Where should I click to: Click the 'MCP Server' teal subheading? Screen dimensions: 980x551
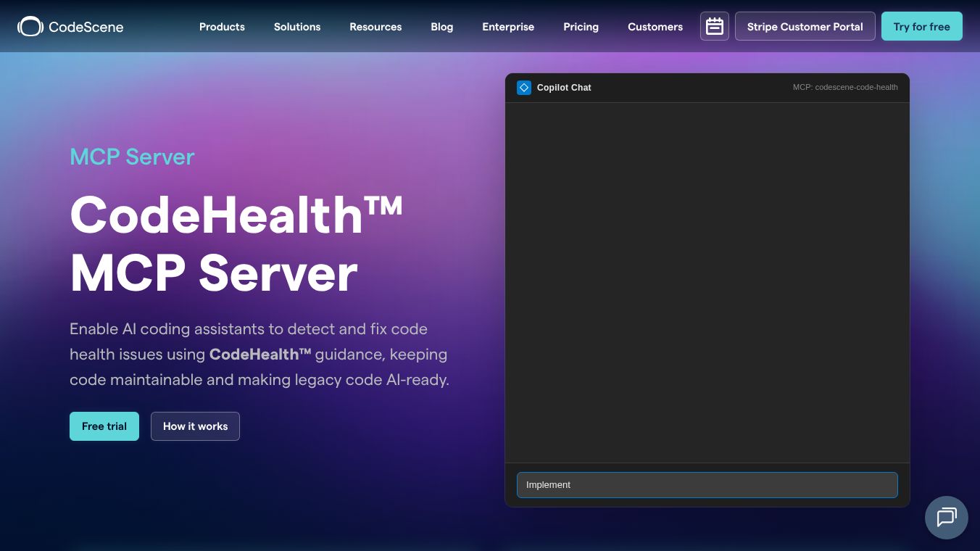132,157
